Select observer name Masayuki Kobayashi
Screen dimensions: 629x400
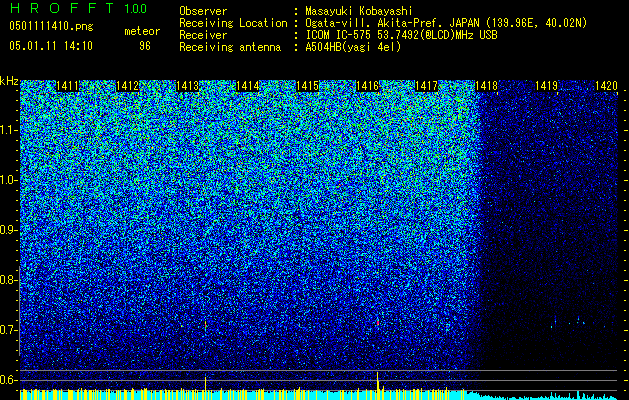359,11
